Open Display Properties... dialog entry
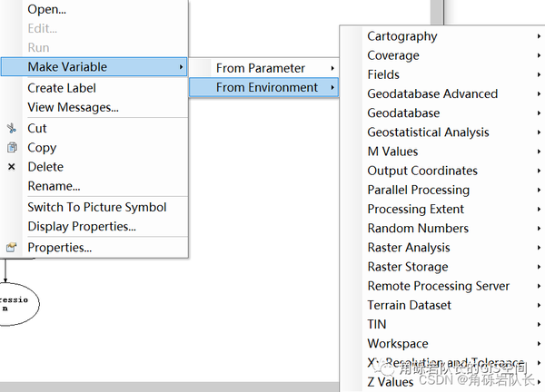This screenshot has height=392, width=545. point(82,226)
